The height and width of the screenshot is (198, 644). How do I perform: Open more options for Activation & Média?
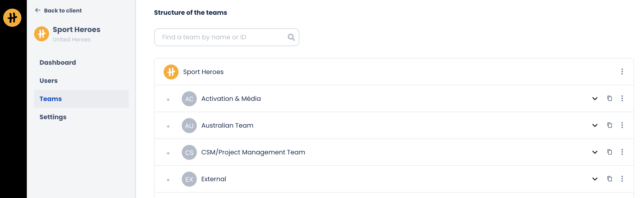pyautogui.click(x=622, y=98)
